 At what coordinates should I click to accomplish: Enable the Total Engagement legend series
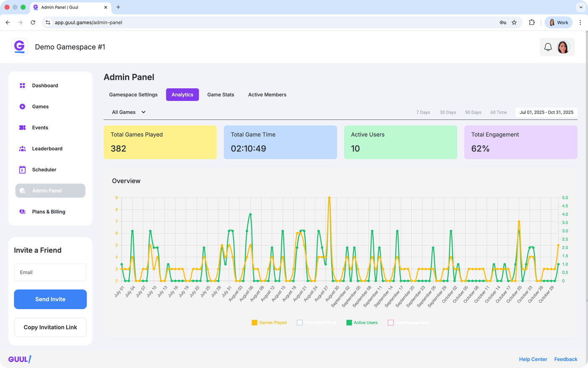408,323
